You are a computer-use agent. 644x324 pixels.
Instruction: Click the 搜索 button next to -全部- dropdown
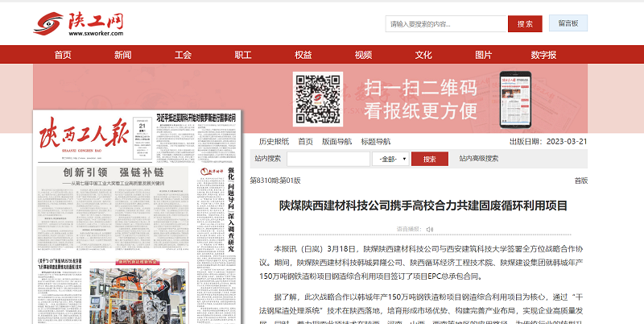click(430, 159)
